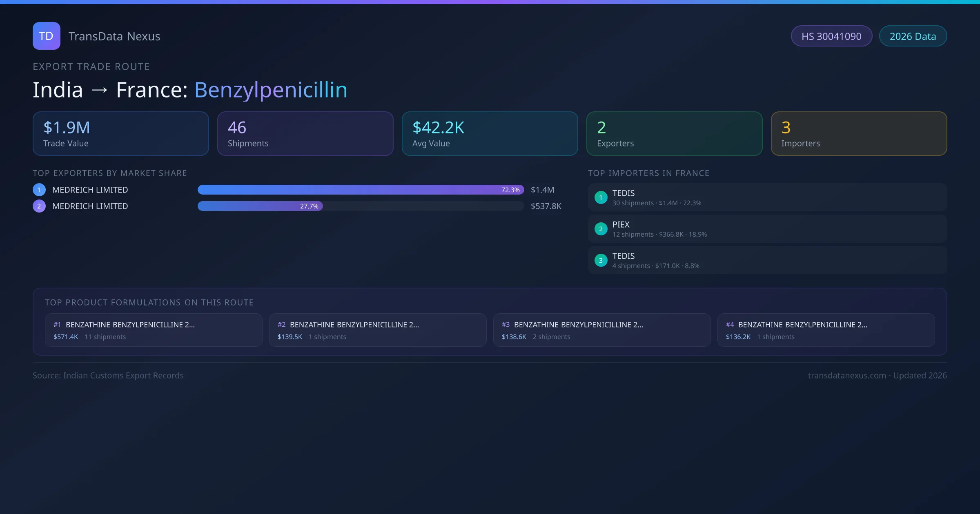Click the TD logo icon

[x=46, y=36]
